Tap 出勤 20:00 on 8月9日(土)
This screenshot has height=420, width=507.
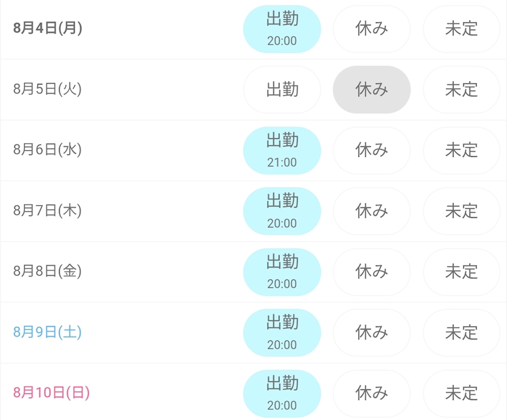pos(282,332)
